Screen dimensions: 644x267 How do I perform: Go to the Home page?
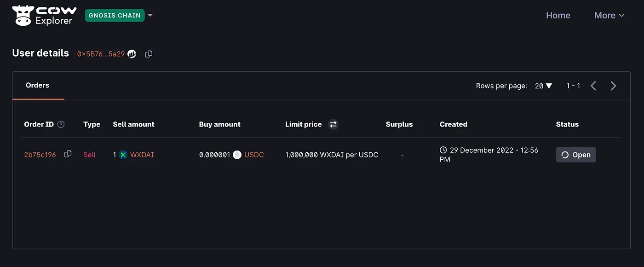pyautogui.click(x=558, y=15)
